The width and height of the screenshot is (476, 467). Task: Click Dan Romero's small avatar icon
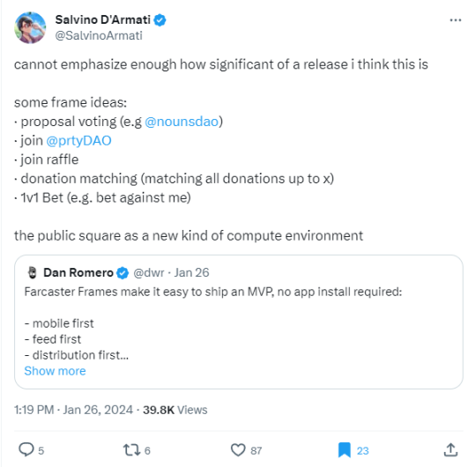(33, 272)
